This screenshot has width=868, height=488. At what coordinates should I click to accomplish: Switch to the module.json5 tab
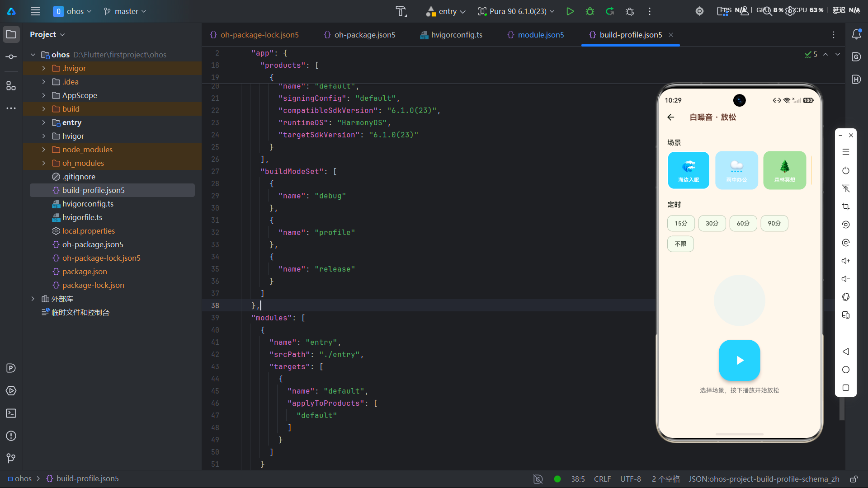(536, 35)
